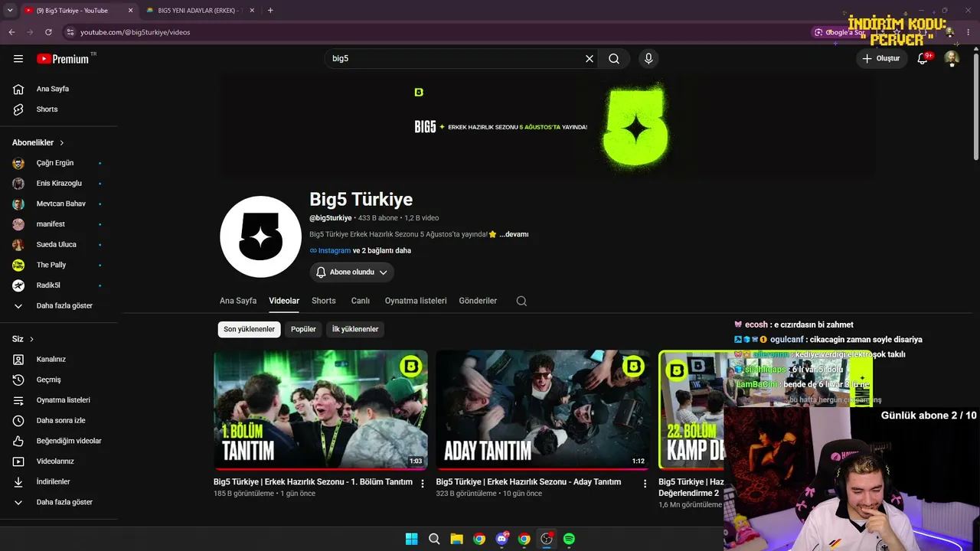Open Windows taskbar search
This screenshot has width=980, height=551.
coord(434,539)
